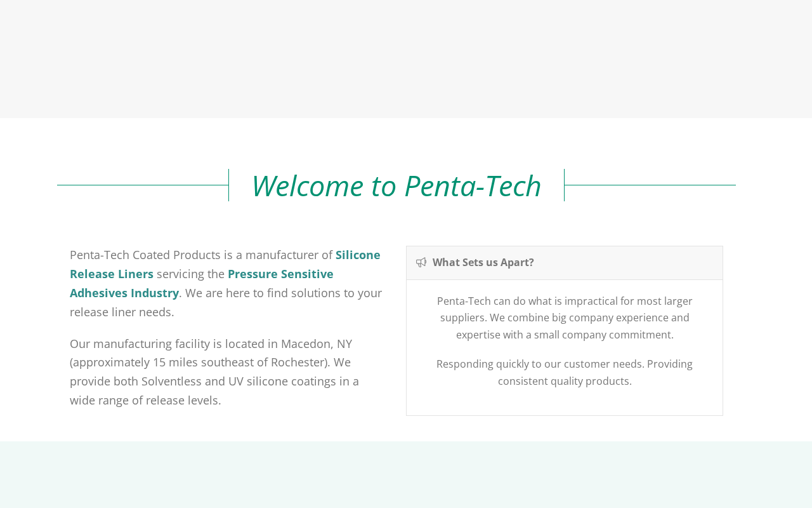Click the gray banner area at top
This screenshot has width=812, height=508.
pyautogui.click(x=406, y=59)
